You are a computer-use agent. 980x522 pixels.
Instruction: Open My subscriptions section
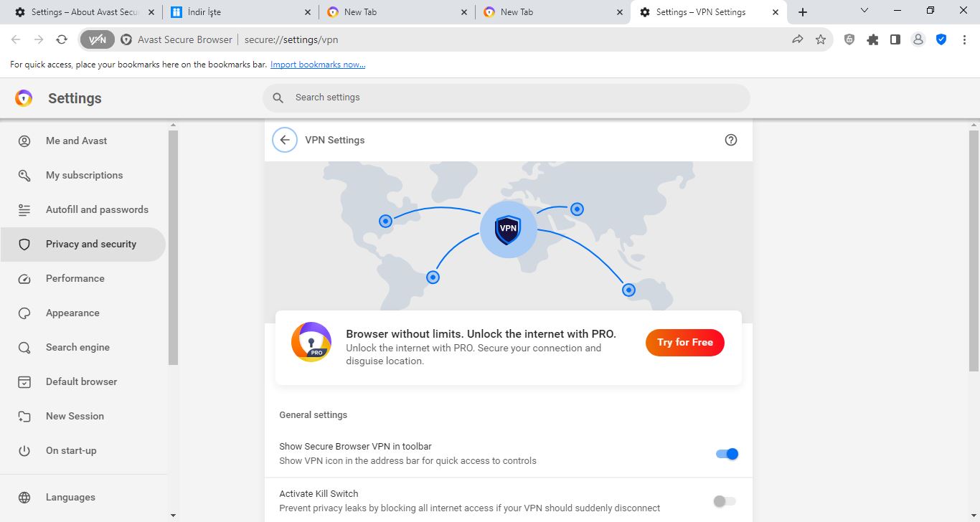point(83,175)
